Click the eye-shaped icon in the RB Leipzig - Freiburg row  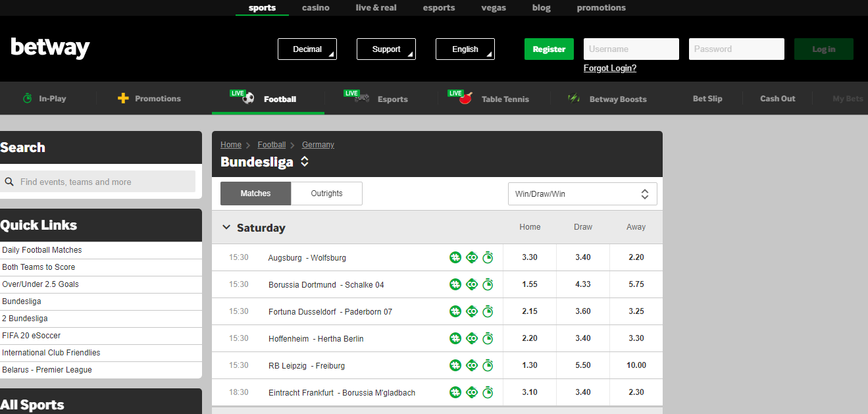click(472, 365)
